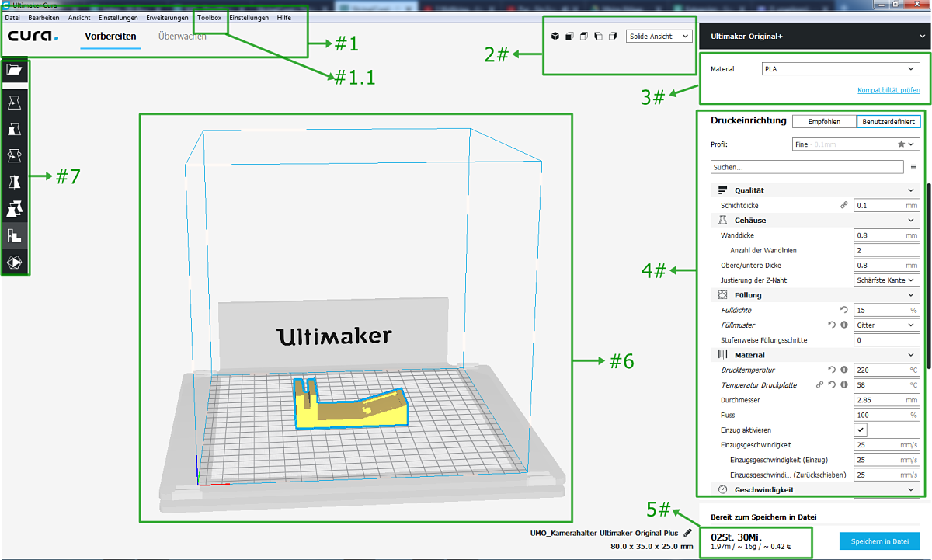Click the Speichern in Datei button
This screenshot has height=560, width=932.
pos(880,541)
